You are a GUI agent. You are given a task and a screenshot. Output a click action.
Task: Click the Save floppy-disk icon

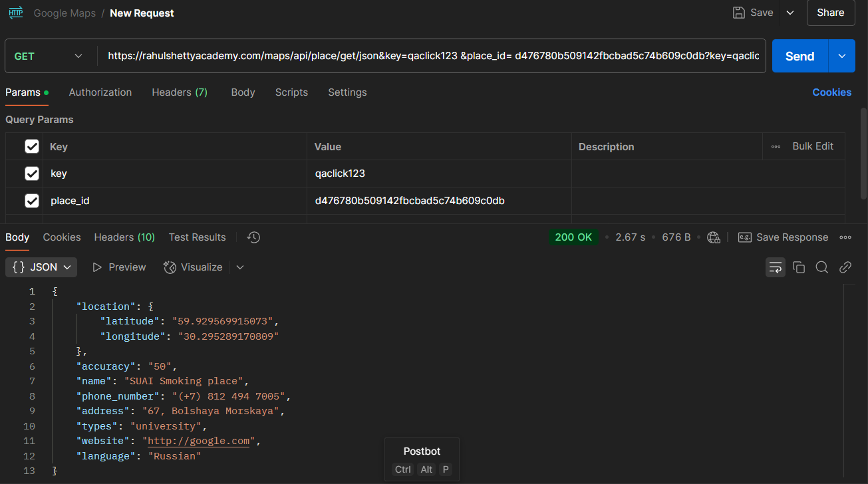[x=738, y=13]
